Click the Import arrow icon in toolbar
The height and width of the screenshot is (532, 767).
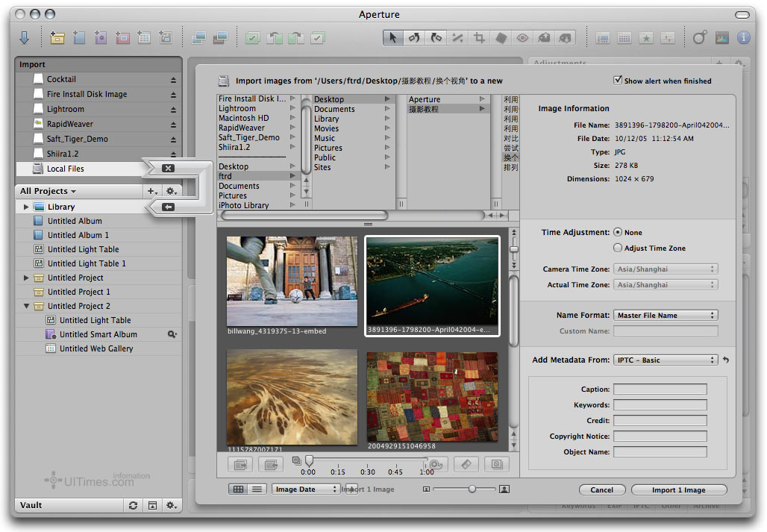click(x=24, y=37)
